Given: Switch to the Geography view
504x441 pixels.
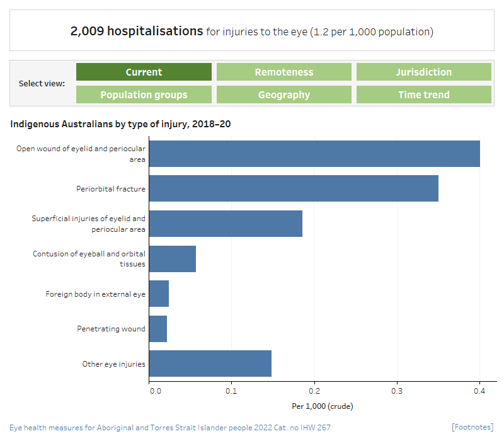Looking at the screenshot, I should (283, 94).
